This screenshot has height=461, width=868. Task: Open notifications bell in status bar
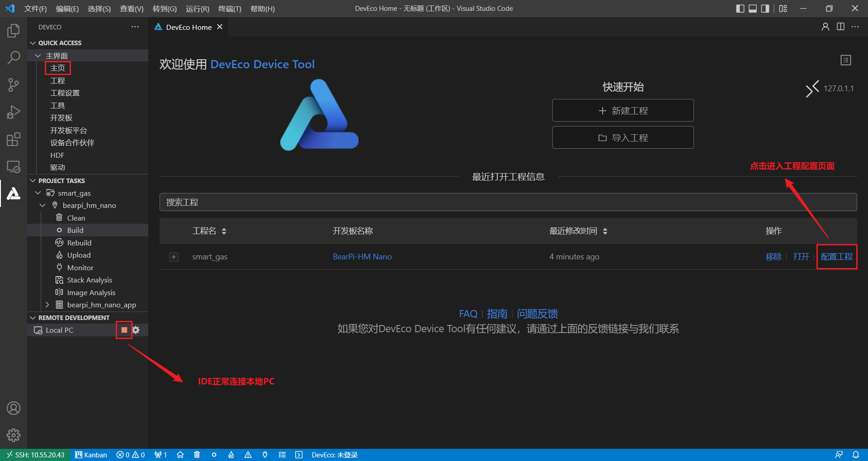click(x=856, y=455)
